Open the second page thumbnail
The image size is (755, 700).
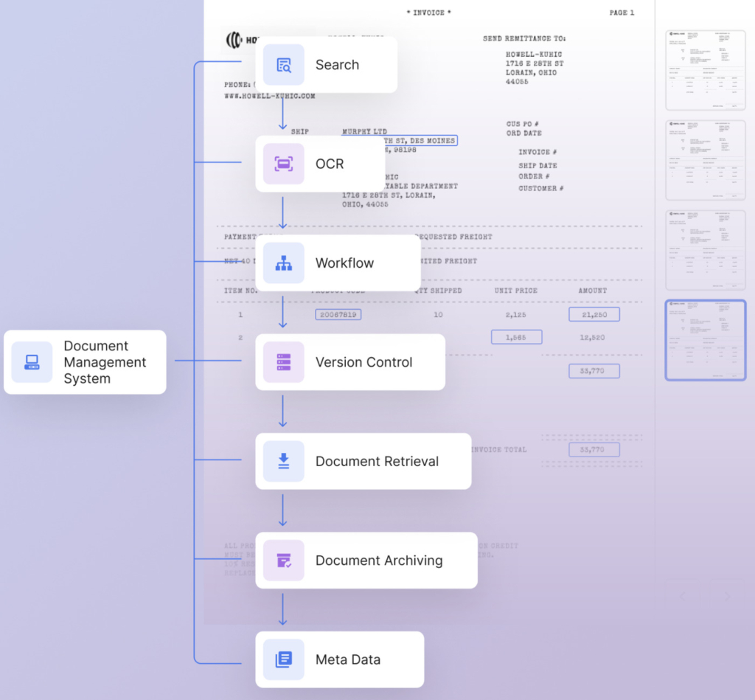pyautogui.click(x=706, y=159)
